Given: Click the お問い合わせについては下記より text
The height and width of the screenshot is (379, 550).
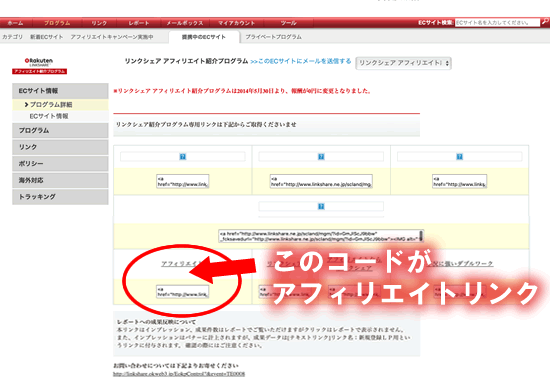Looking at the screenshot, I should (176, 365).
